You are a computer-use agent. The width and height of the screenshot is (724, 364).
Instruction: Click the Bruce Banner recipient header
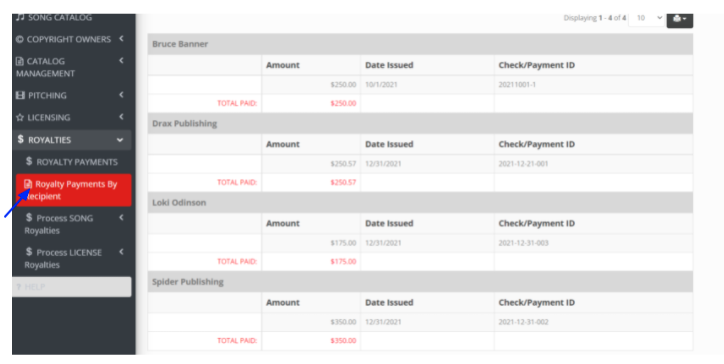tap(420, 44)
